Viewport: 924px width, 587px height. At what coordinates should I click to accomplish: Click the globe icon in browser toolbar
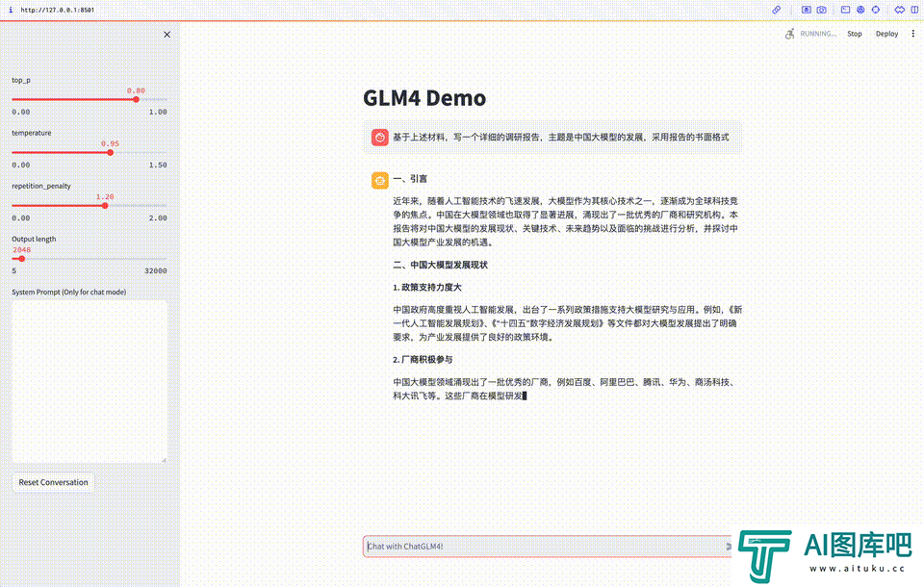click(x=860, y=10)
